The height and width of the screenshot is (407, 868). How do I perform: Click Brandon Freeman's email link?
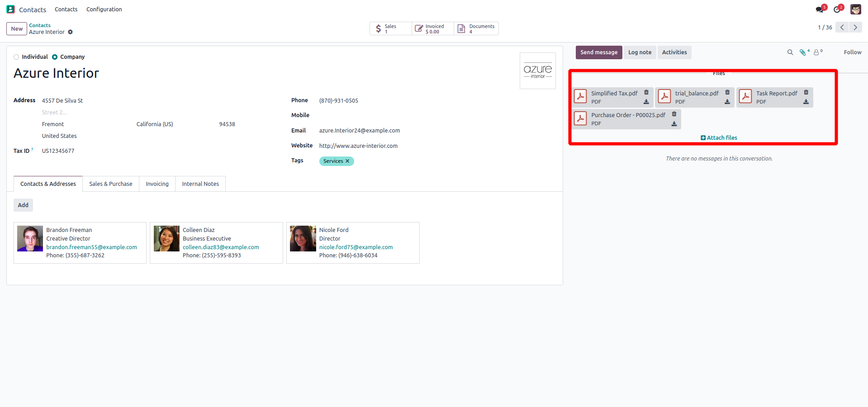[91, 247]
